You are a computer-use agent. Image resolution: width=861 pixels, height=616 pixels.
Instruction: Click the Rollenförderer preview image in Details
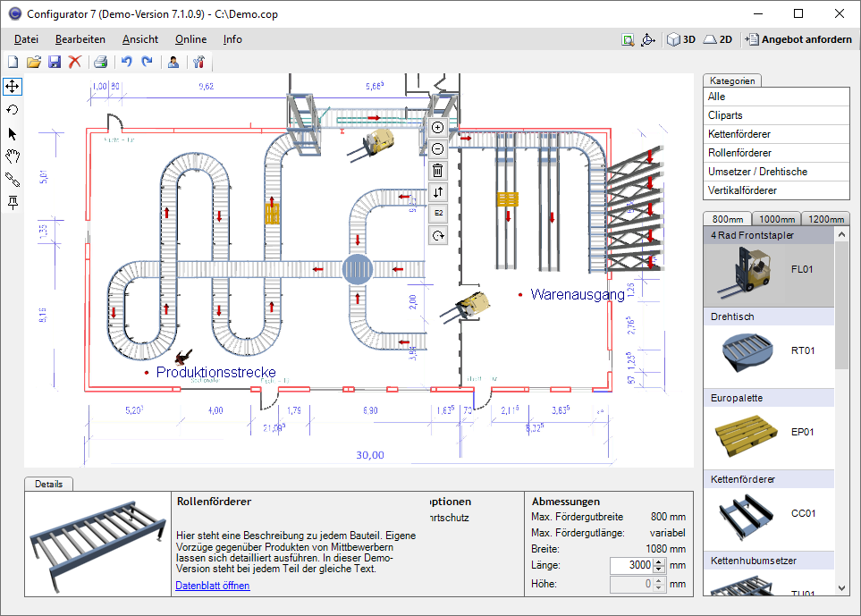tap(97, 544)
